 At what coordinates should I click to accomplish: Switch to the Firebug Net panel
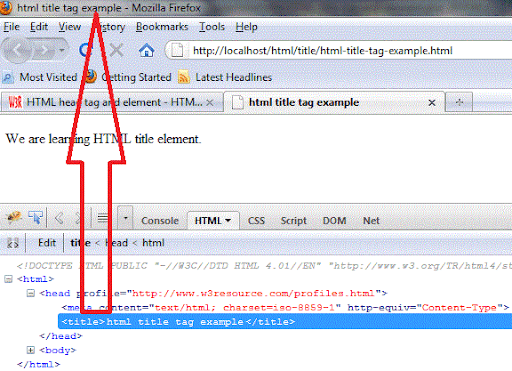coord(371,221)
